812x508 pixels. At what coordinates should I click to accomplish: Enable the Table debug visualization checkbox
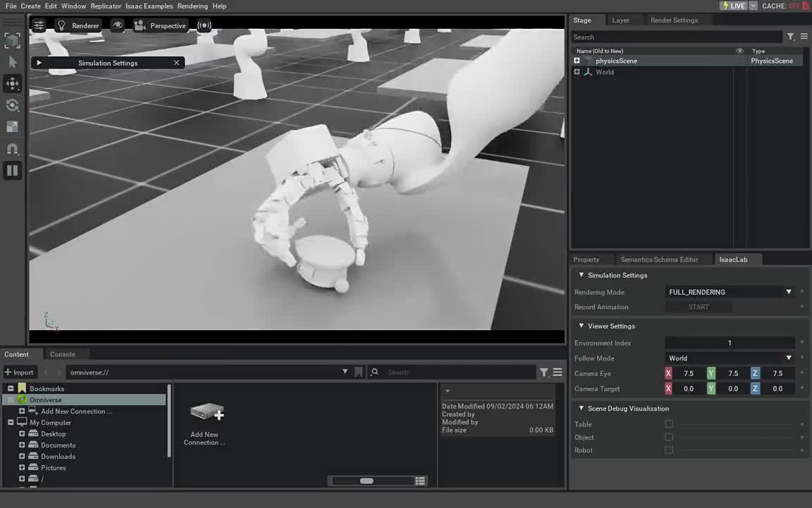(669, 424)
